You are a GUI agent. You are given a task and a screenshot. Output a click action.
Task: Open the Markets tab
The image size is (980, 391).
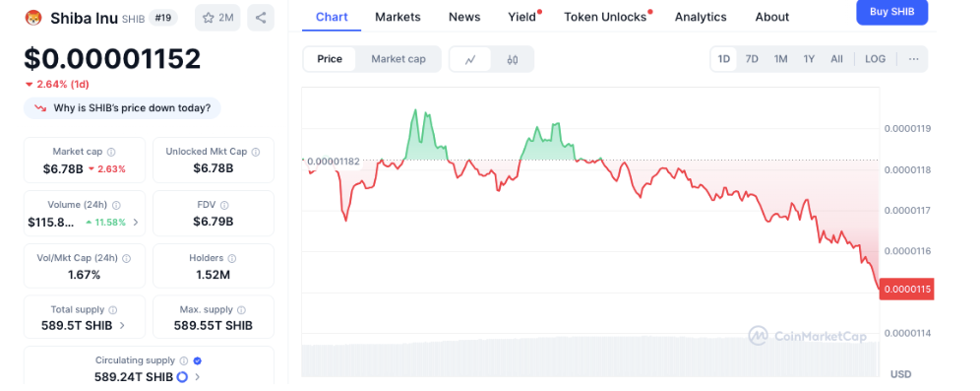click(398, 17)
